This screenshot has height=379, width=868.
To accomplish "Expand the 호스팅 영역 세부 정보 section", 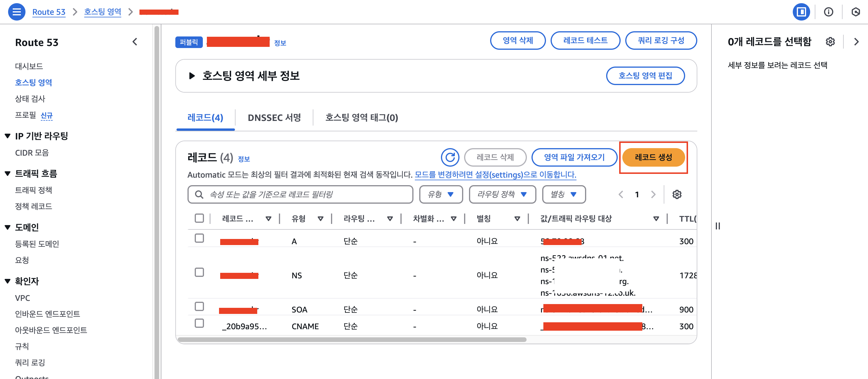I will click(x=193, y=76).
